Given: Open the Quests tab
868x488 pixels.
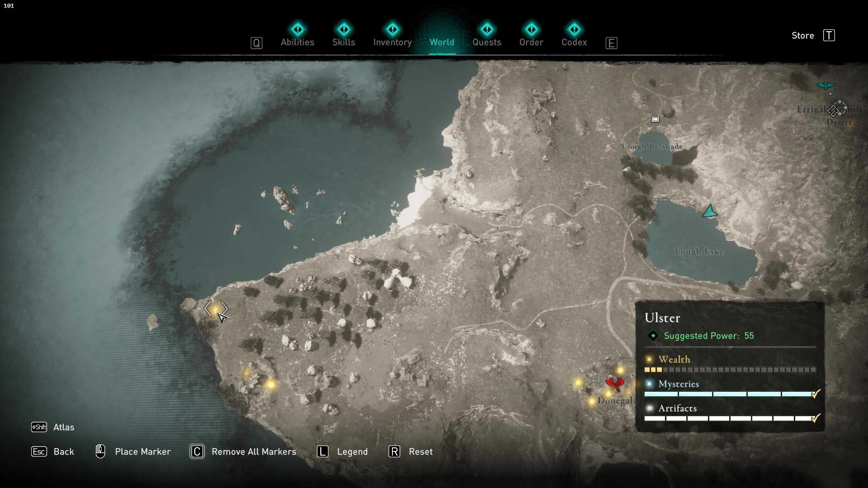Looking at the screenshot, I should tap(487, 35).
